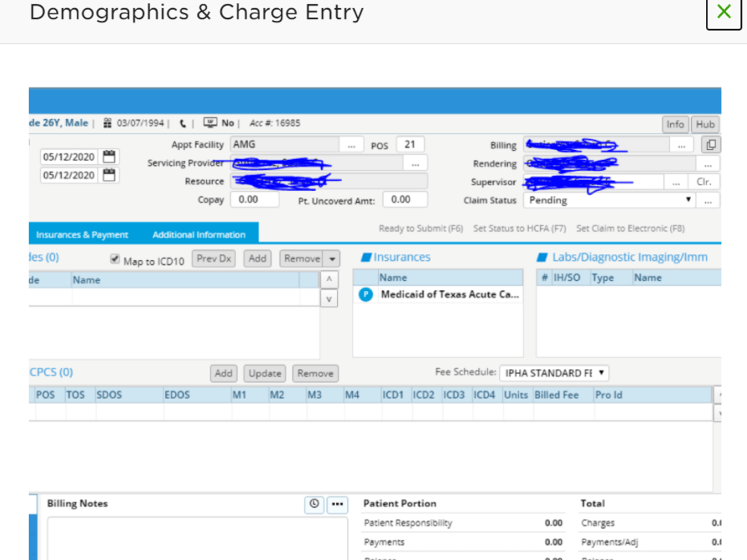Screen dimensions: 747x560
Task: Open Claim Status ellipsis button
Action: tap(708, 200)
